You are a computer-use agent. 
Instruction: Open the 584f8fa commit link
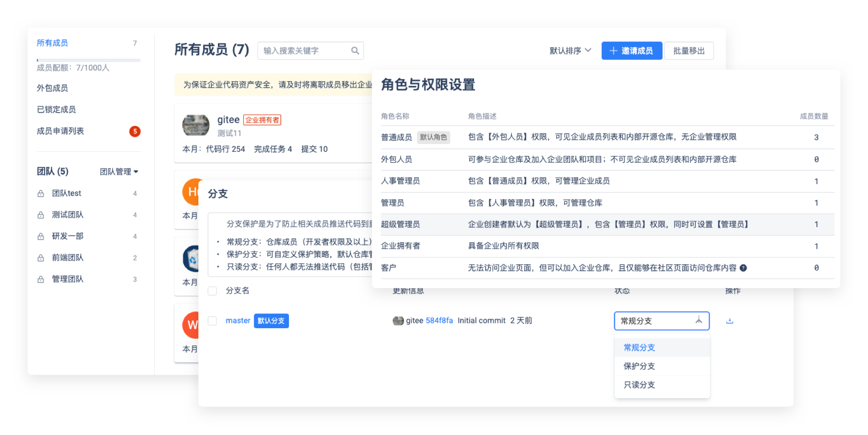439,321
